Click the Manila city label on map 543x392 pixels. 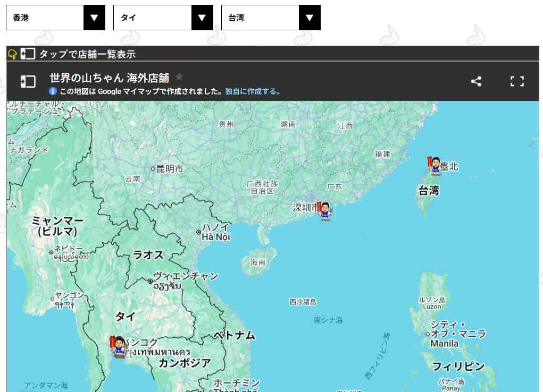pyautogui.click(x=444, y=344)
